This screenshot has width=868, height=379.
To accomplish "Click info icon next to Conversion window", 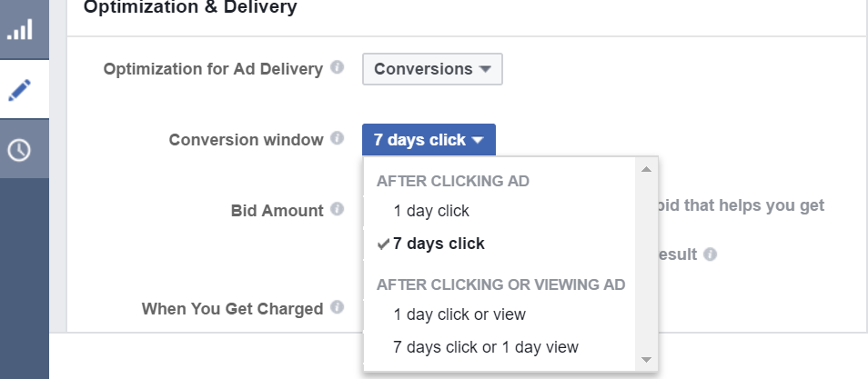I will pos(338,138).
